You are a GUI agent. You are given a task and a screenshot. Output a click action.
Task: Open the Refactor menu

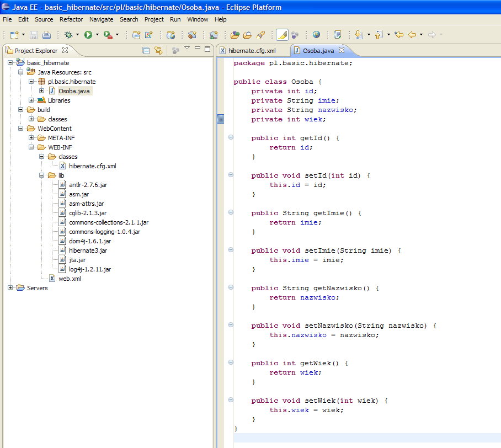point(71,19)
